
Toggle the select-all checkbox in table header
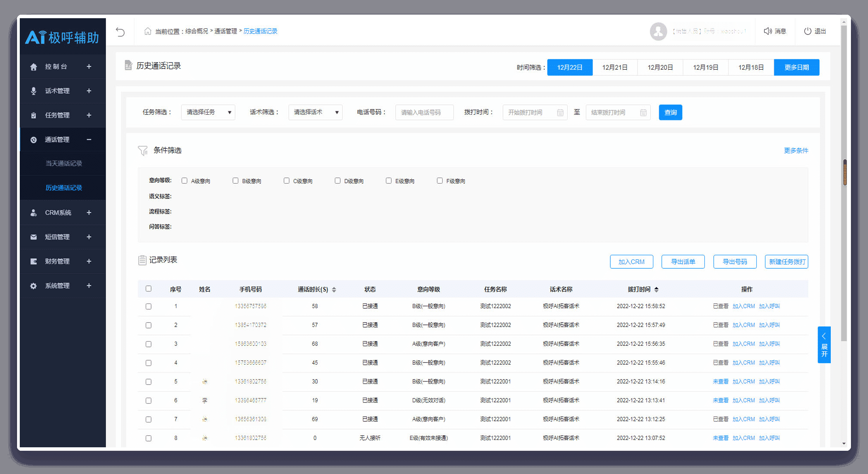coord(148,289)
